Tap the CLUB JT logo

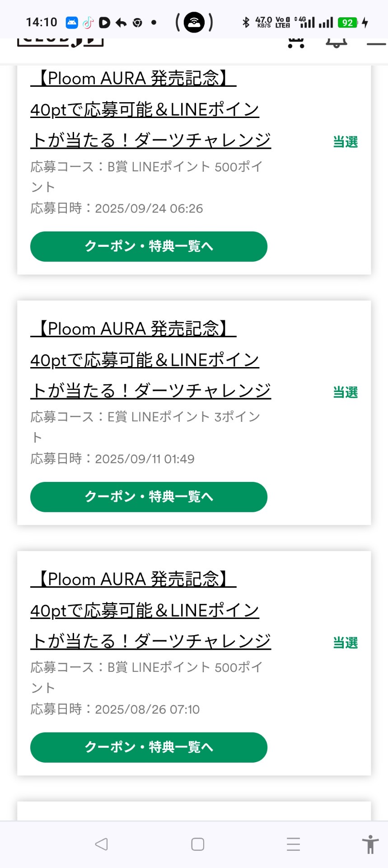coord(61,42)
